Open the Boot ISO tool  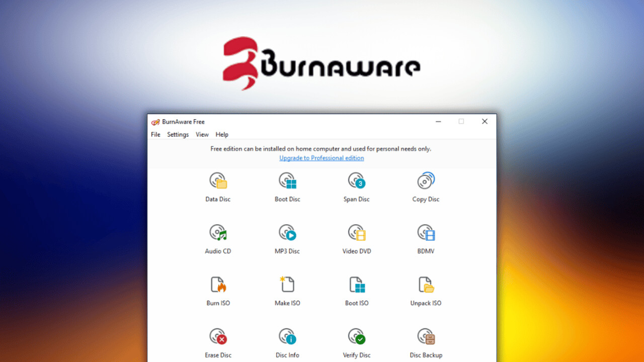356,286
